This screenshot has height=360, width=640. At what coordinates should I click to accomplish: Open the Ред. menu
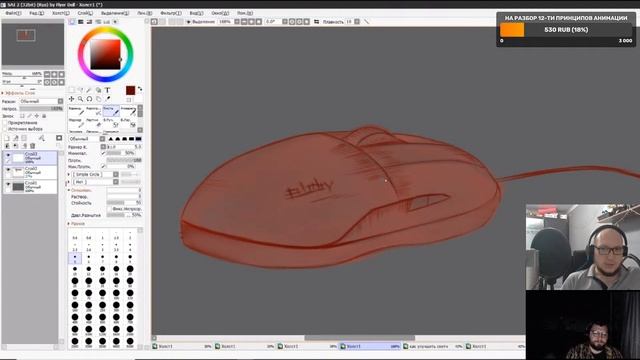point(36,13)
